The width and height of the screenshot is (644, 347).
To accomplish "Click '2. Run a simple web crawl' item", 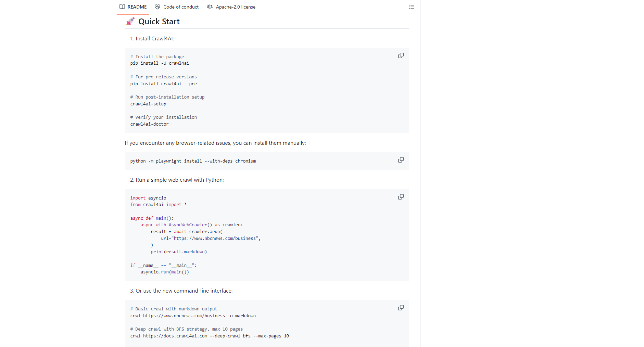I will [x=177, y=180].
